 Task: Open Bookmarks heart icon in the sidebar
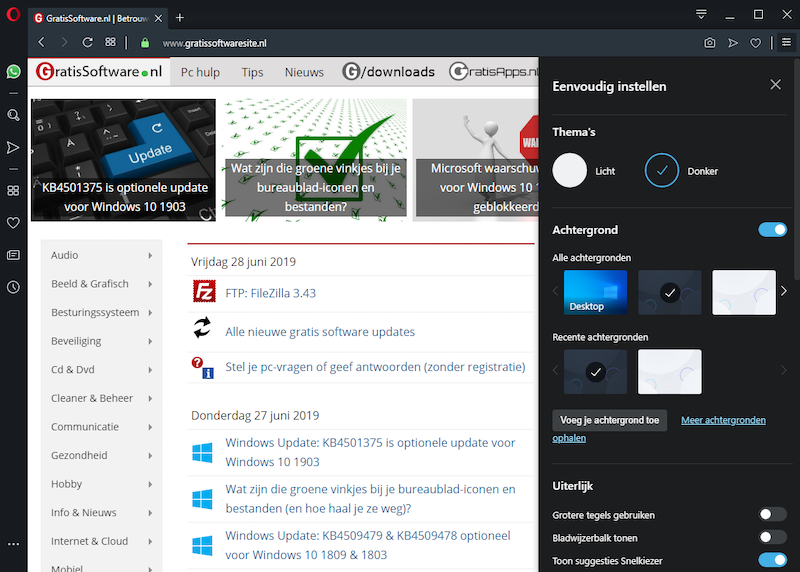tap(13, 223)
